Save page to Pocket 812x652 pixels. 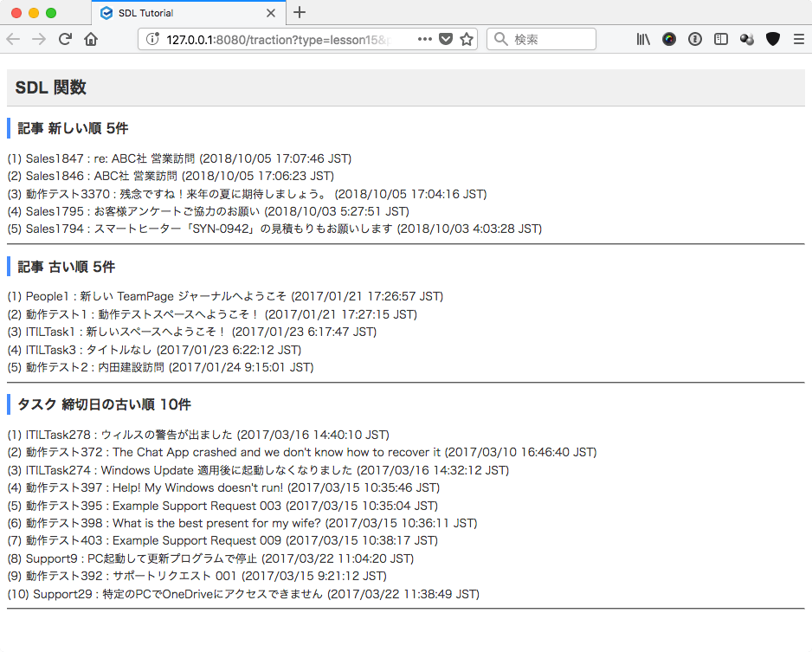tap(446, 39)
